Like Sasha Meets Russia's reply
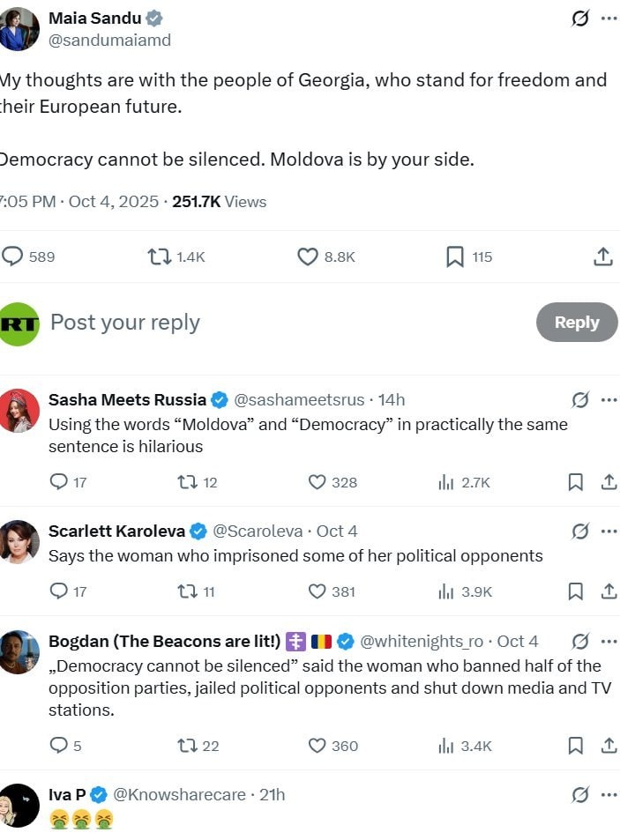This screenshot has width=620, height=840. pyautogui.click(x=317, y=482)
